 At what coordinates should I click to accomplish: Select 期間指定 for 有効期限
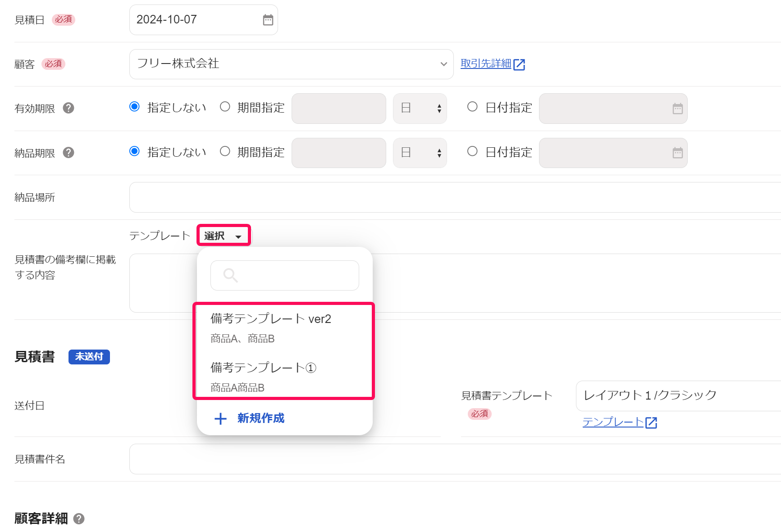pos(225,107)
